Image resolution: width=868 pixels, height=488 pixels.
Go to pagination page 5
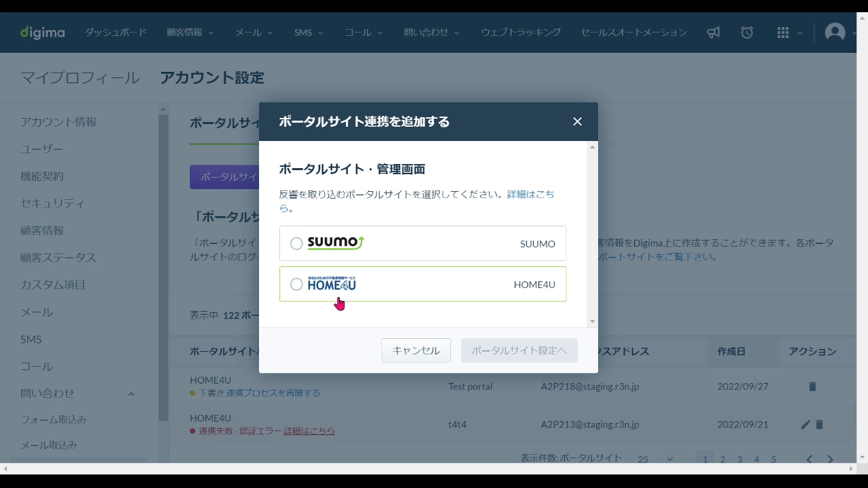[x=774, y=460]
